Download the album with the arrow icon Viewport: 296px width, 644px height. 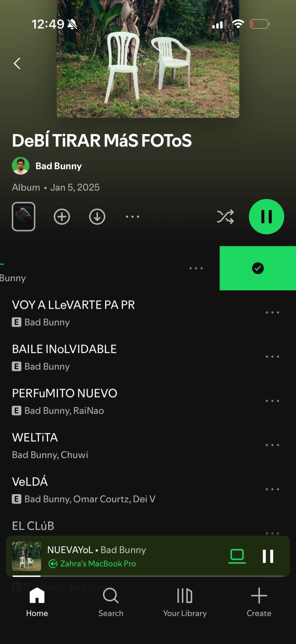(97, 217)
